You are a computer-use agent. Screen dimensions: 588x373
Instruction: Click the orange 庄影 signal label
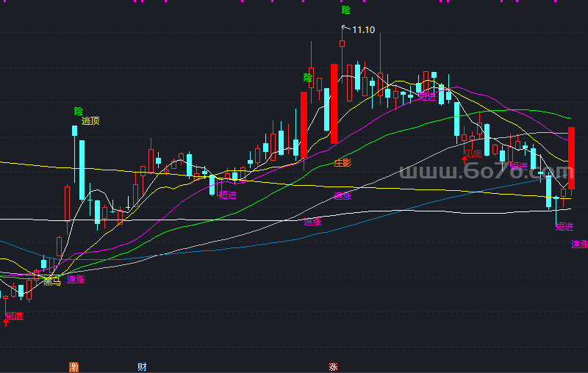coord(343,162)
